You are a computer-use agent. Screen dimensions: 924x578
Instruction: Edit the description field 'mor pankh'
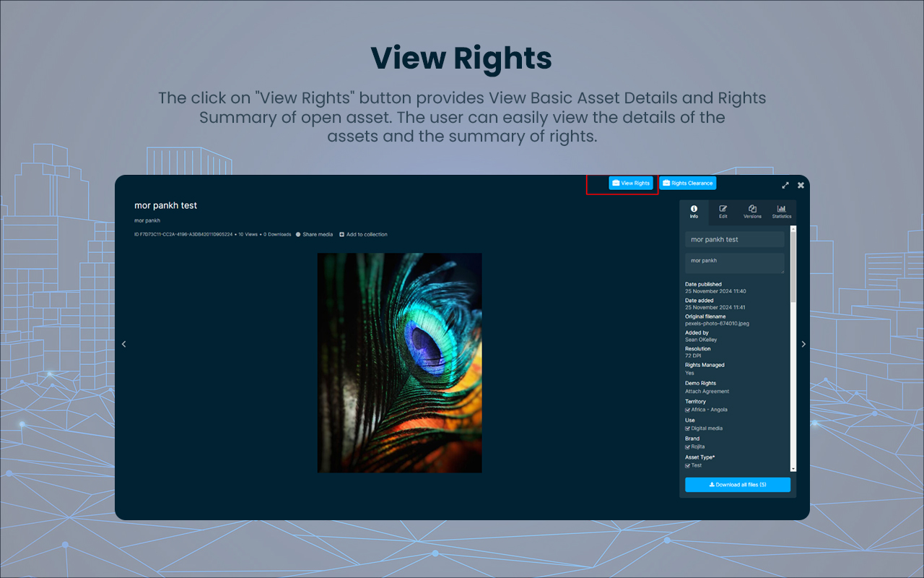[x=734, y=263]
